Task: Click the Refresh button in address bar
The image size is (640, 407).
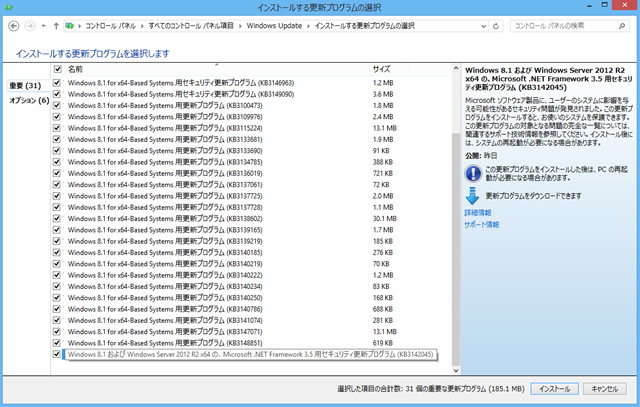Action: 496,26
